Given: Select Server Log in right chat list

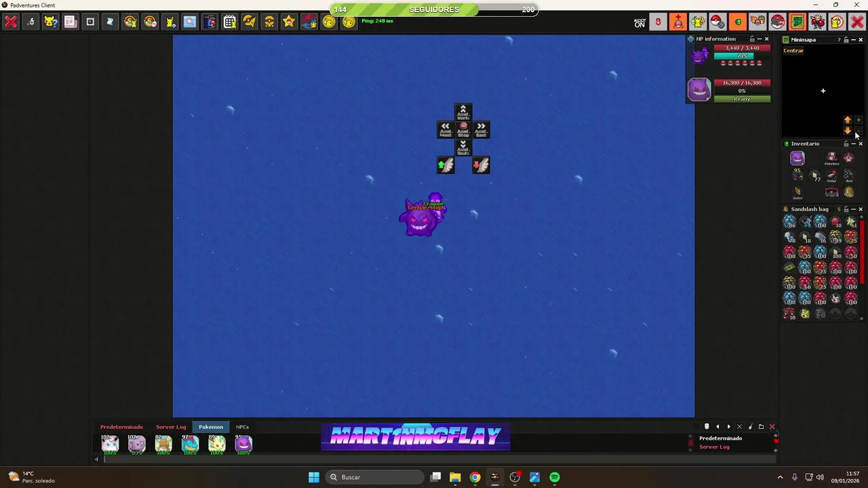Looking at the screenshot, I should (x=714, y=447).
